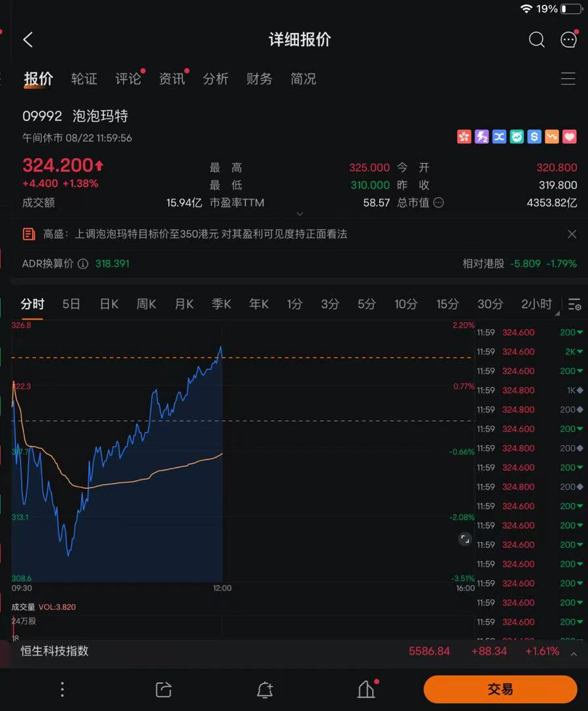Select the 10分 chart period
Screen dimensions: 588x711
pos(406,304)
